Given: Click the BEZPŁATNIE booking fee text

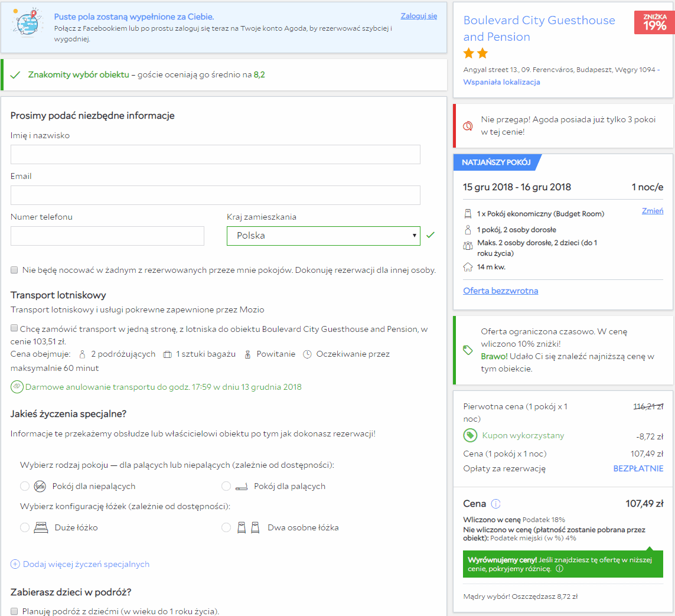Looking at the screenshot, I should 638,469.
